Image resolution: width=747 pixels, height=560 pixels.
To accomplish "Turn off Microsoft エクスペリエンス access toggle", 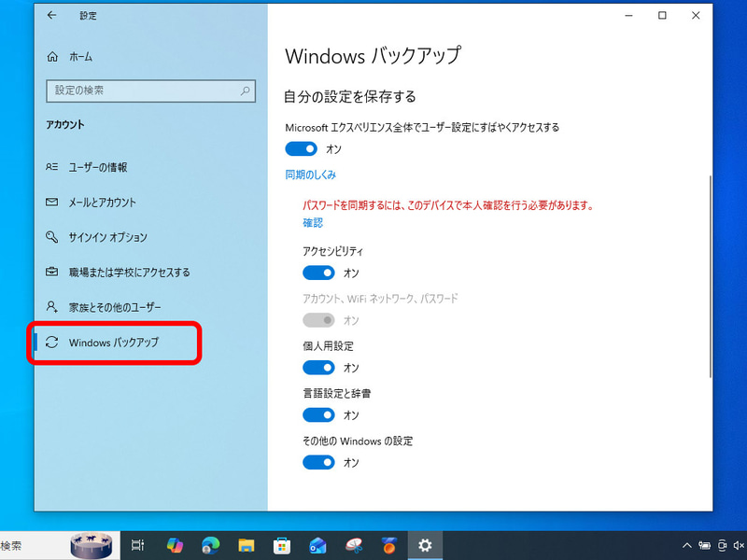I will tap(302, 148).
